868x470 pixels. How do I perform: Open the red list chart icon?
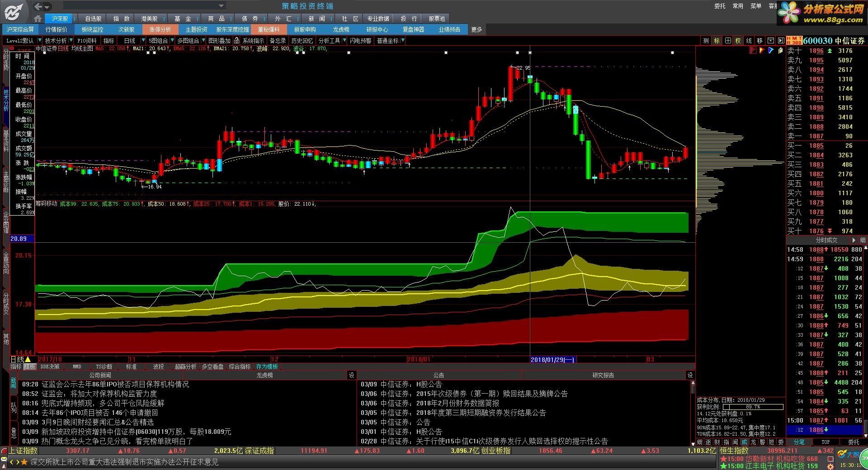point(753,51)
